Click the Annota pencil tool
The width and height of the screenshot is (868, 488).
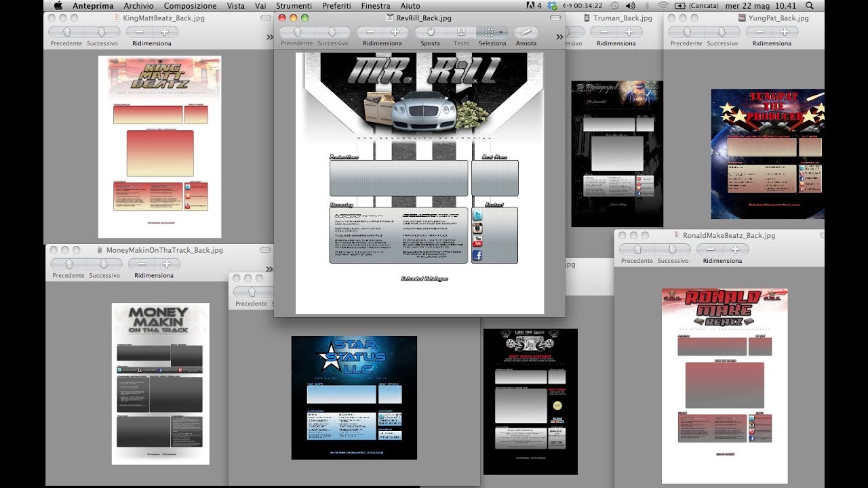526,32
